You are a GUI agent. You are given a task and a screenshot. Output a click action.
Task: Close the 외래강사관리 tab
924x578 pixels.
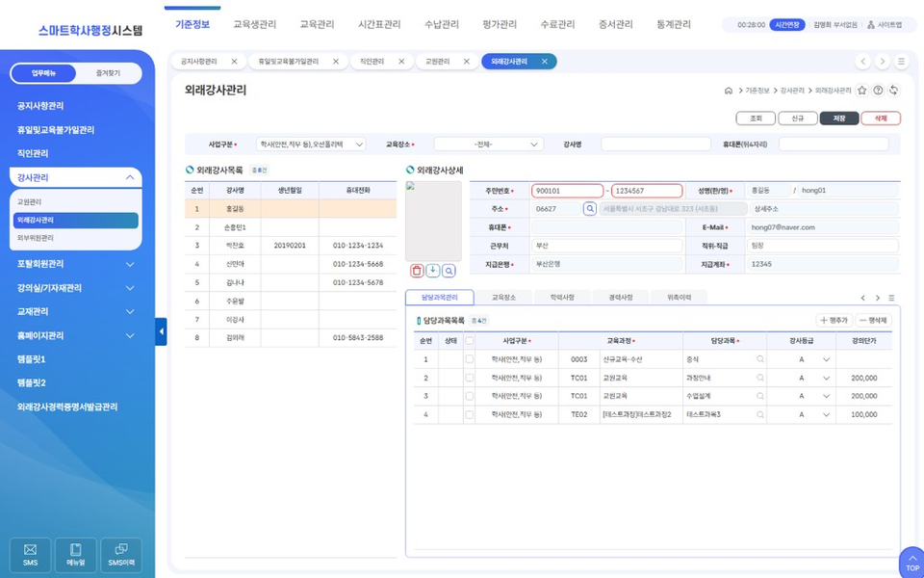point(545,62)
